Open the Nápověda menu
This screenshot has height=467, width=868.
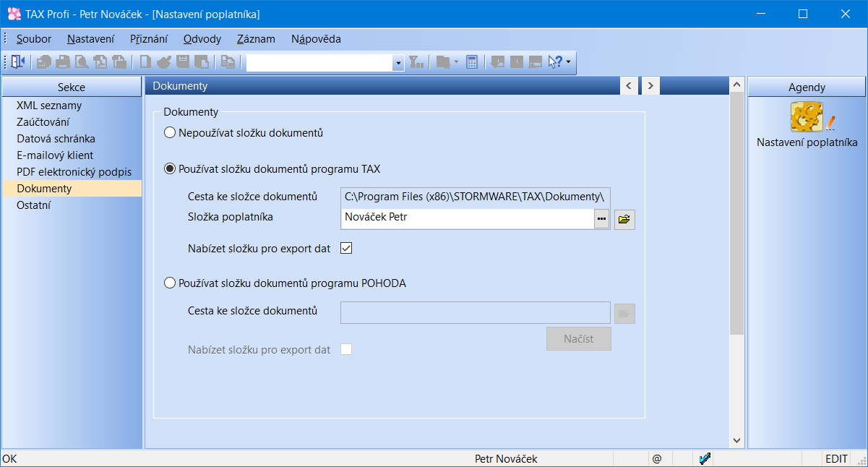[316, 39]
